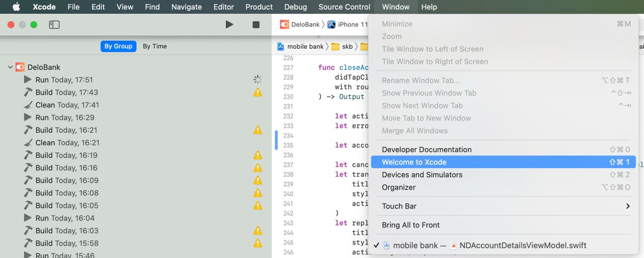Click code line number 234 in gutter
This screenshot has height=258, width=644.
tap(288, 136)
